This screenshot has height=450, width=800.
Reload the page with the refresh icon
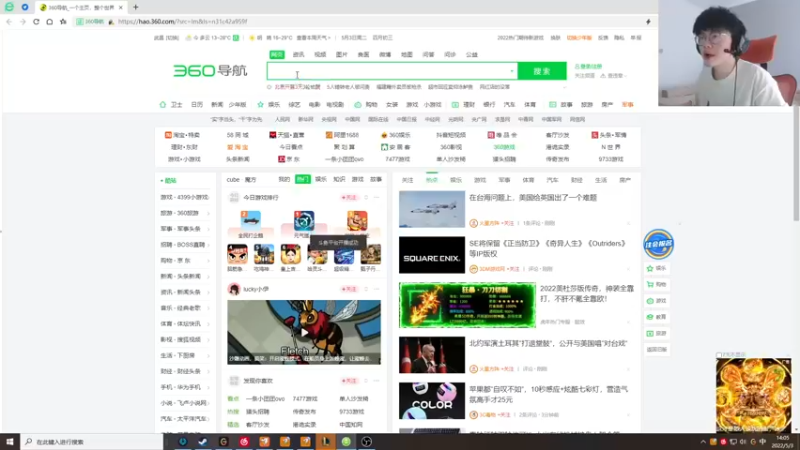point(36,22)
